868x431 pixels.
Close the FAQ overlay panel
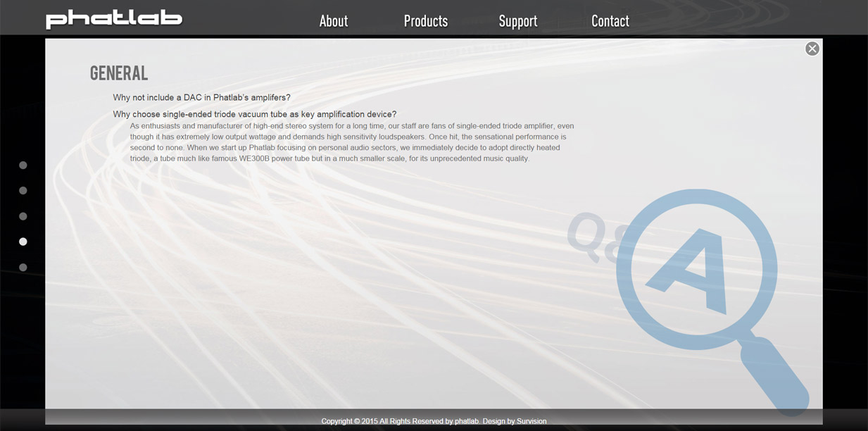click(x=812, y=49)
